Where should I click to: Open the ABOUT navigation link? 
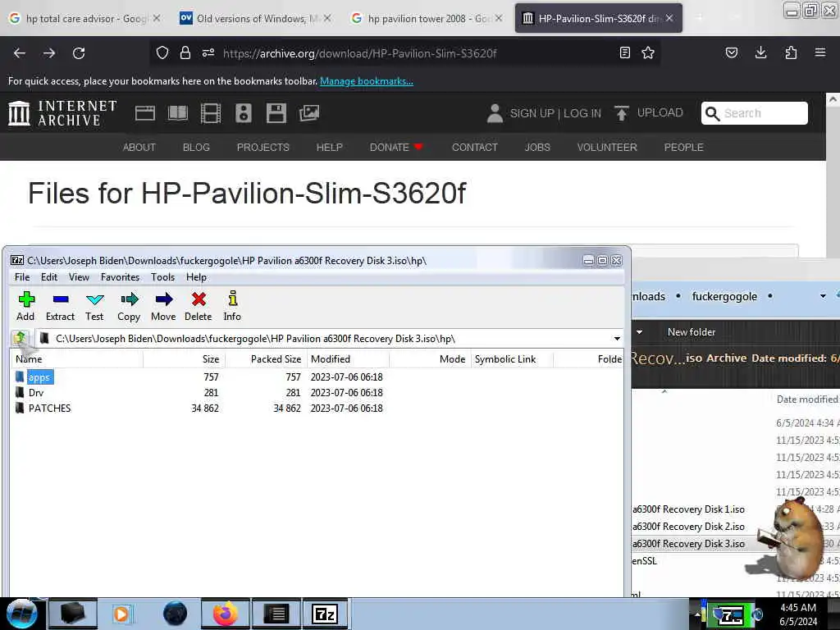139,148
